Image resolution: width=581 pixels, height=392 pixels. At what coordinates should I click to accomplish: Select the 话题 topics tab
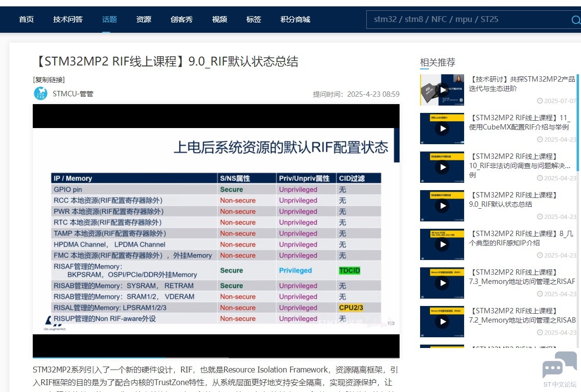[110, 19]
